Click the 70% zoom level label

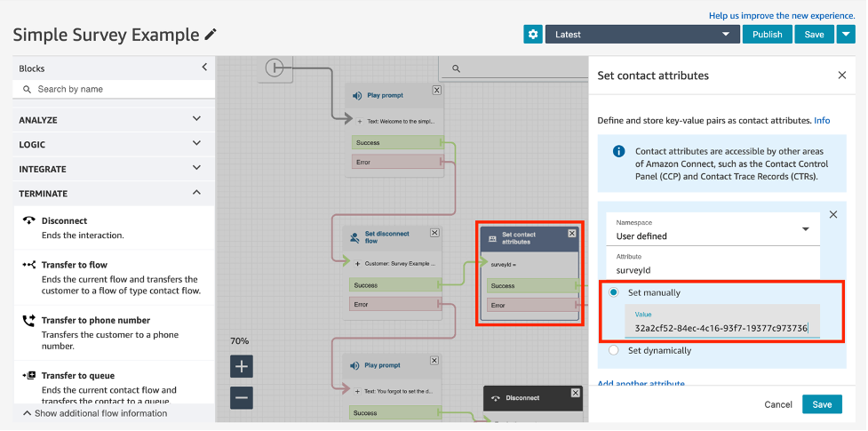(240, 341)
